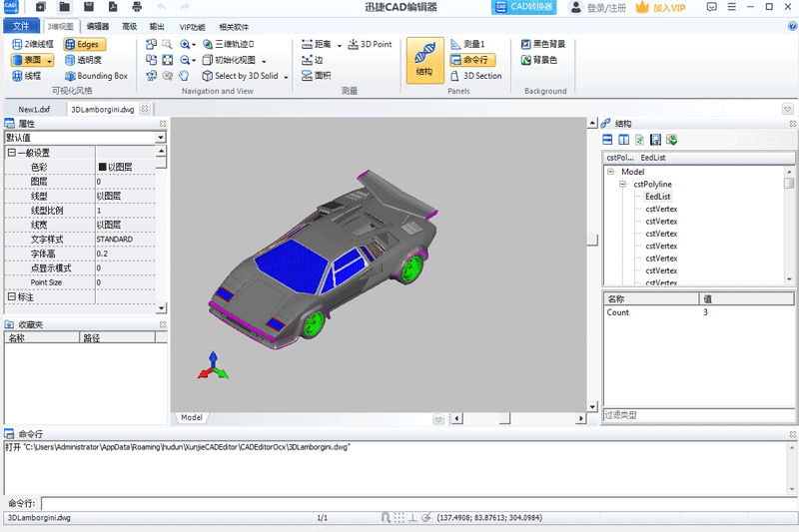799x532 pixels.
Task: Open the 文件 file menu
Action: tap(21, 26)
